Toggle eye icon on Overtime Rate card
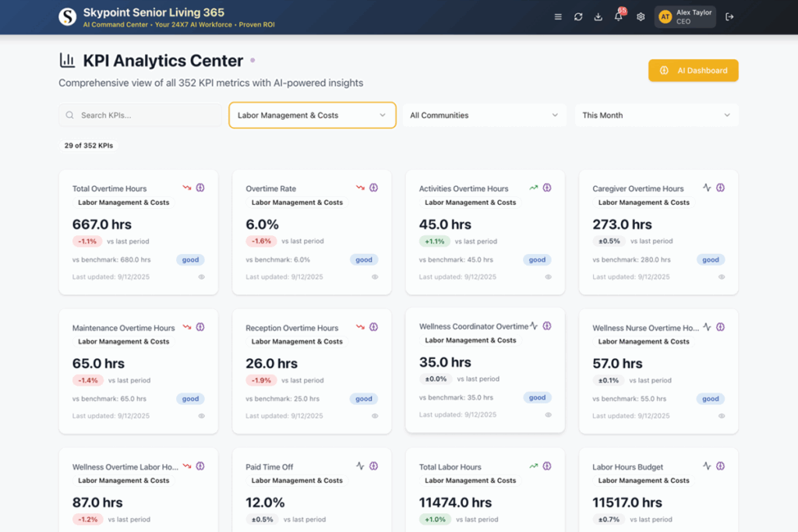 [375, 277]
